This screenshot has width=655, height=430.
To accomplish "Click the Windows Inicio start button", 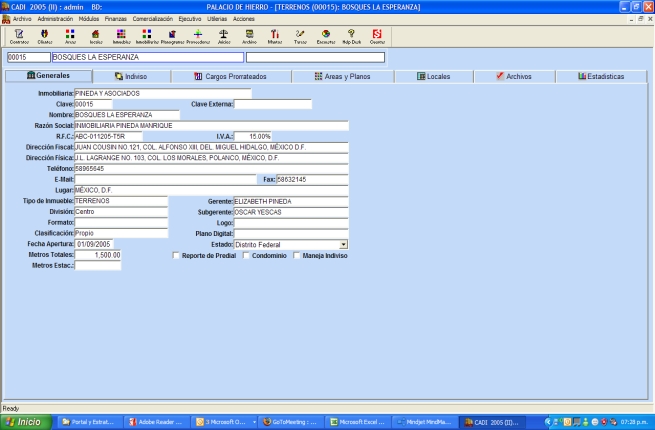I will tap(24, 422).
